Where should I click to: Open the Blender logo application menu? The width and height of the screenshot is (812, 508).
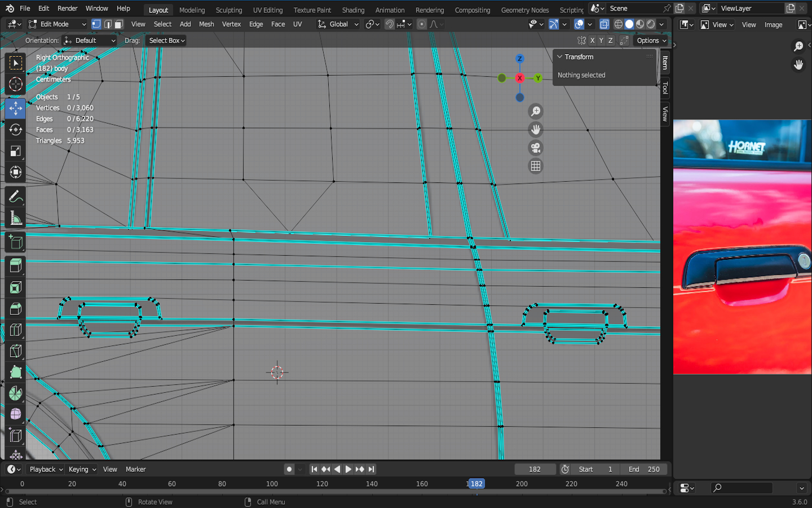coord(10,8)
